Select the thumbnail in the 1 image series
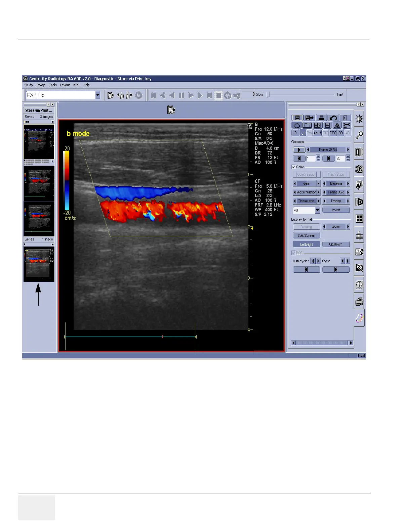The image size is (400, 532). (39, 264)
